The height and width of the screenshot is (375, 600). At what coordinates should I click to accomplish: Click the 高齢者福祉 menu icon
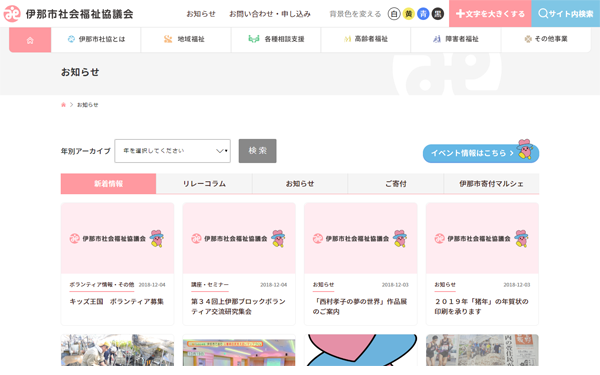tap(347, 39)
